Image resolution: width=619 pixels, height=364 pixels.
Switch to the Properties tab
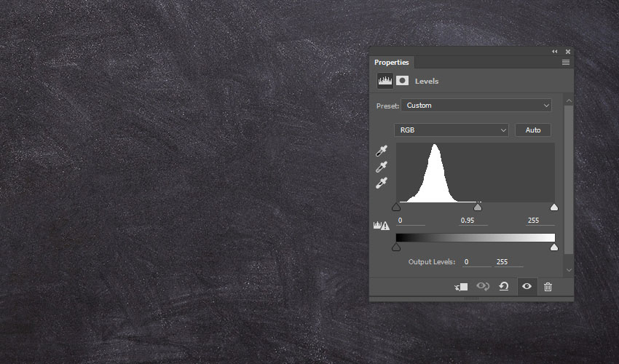click(x=392, y=63)
